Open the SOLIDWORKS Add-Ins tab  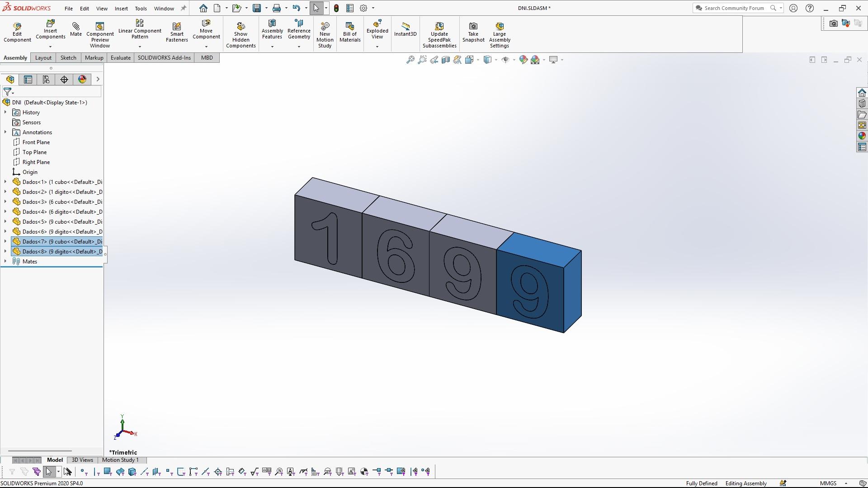click(164, 58)
